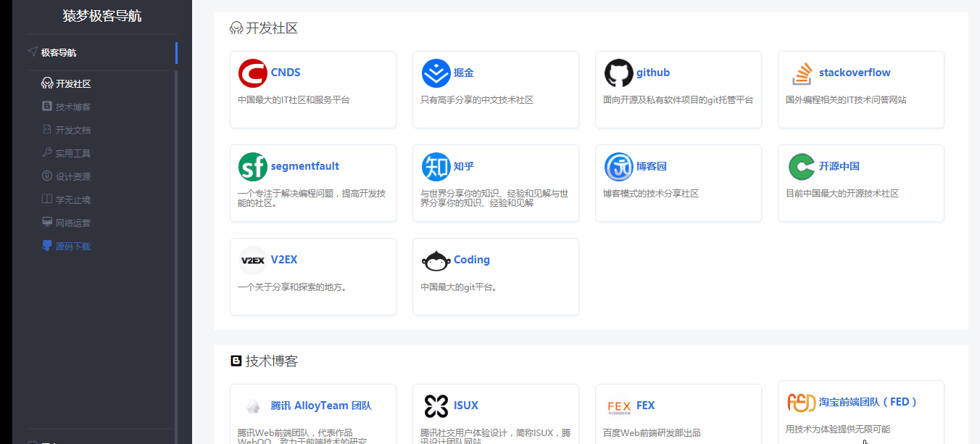Click description 一个关于分享和探索的地方。
The width and height of the screenshot is (980, 444).
coord(292,287)
